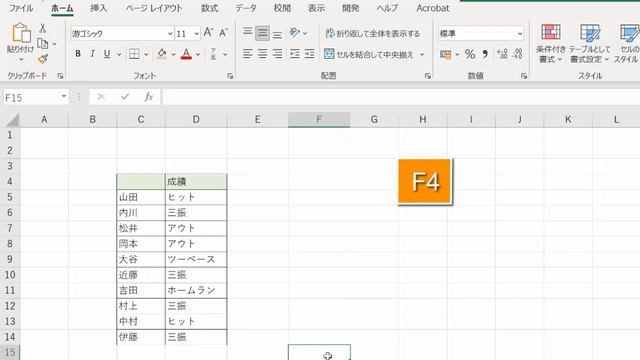The height and width of the screenshot is (360, 640).
Task: Apply red font color
Action: [x=186, y=54]
